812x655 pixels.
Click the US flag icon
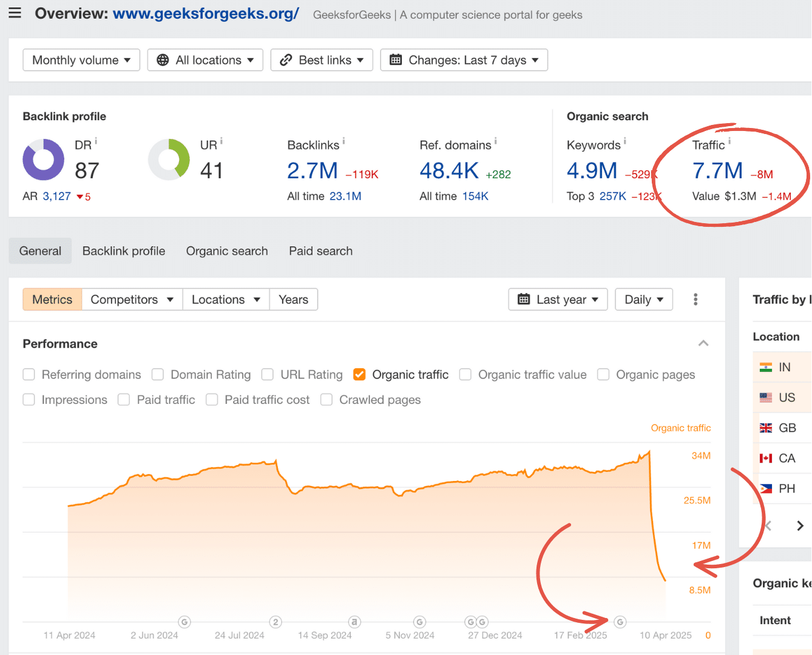pyautogui.click(x=766, y=398)
